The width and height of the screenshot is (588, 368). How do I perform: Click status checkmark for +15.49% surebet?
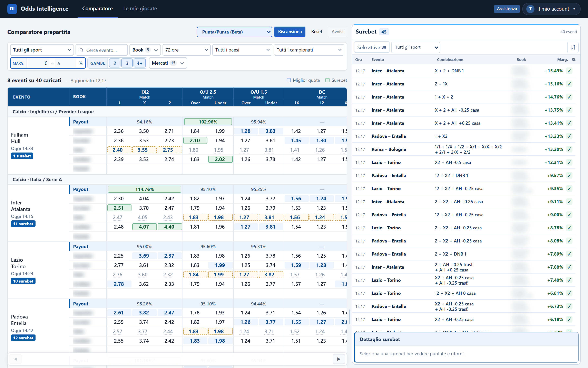tap(569, 71)
